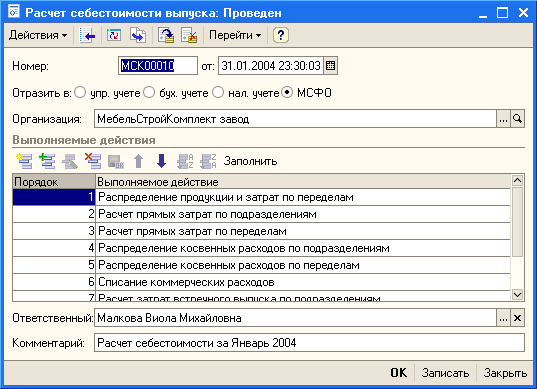Minimize the Расчет себестоимости выпуска window
537x389 pixels.
tap(483, 13)
